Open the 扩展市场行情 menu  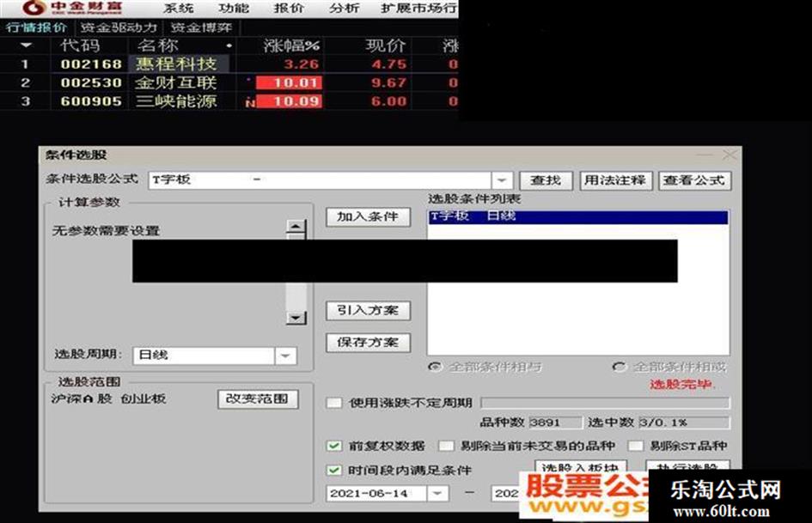tap(419, 8)
